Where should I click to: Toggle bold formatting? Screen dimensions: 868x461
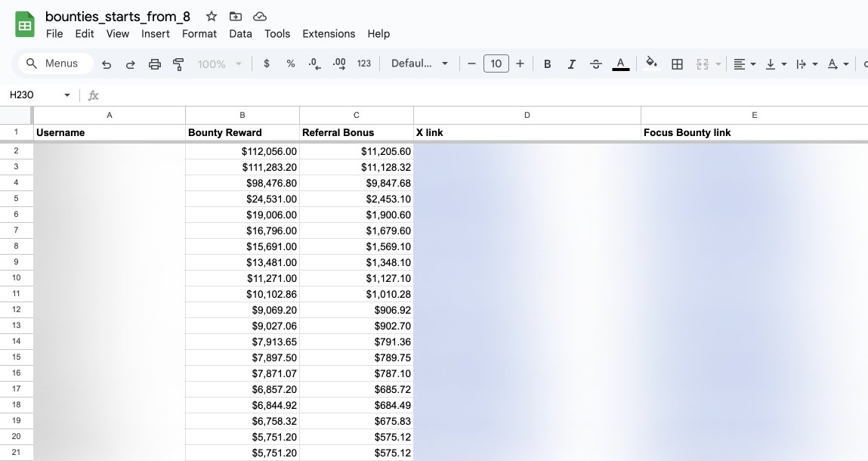coord(547,64)
